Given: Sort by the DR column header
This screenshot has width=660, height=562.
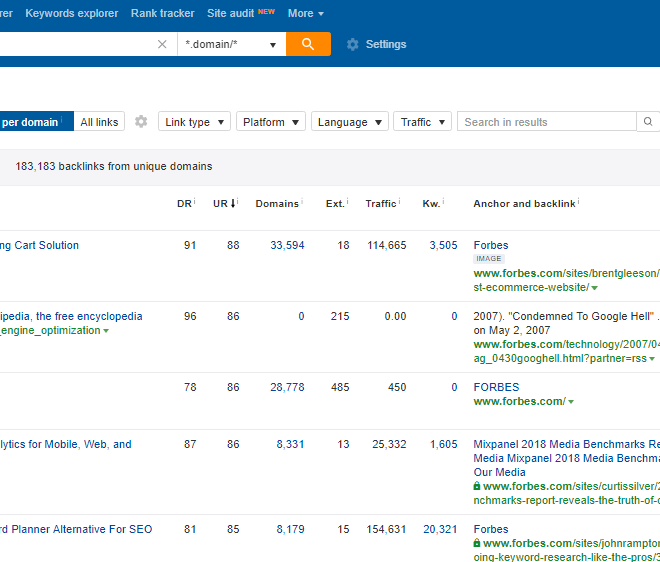Looking at the screenshot, I should coord(184,204).
